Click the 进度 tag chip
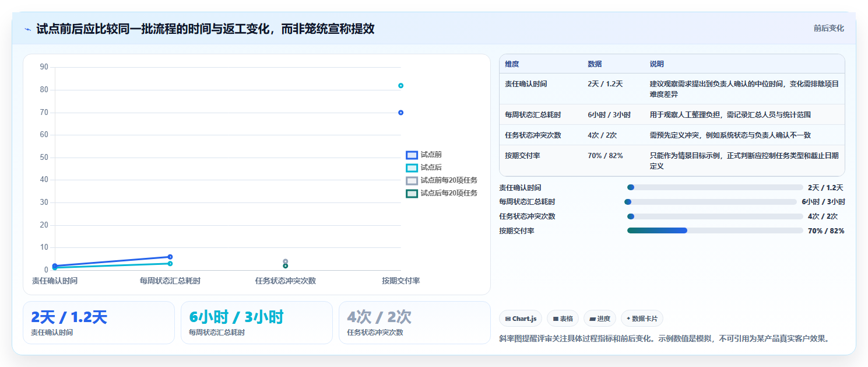Viewport: 868px width, 367px height. [600, 319]
